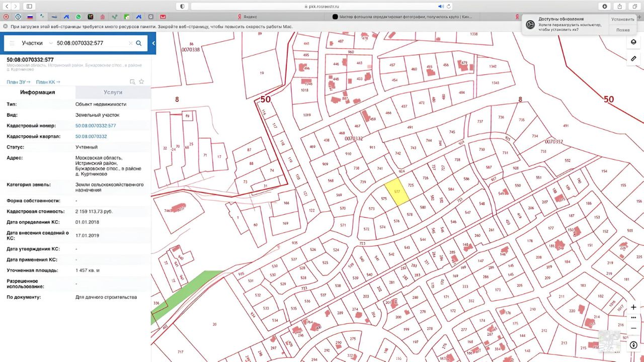Click the privacy shield icon beside address bar

(x=182, y=6)
